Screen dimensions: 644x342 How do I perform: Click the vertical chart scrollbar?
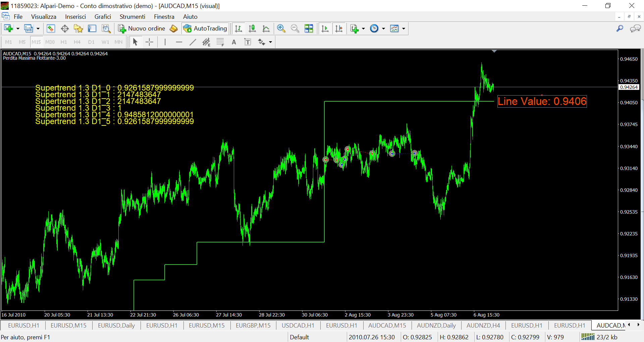(x=642, y=184)
